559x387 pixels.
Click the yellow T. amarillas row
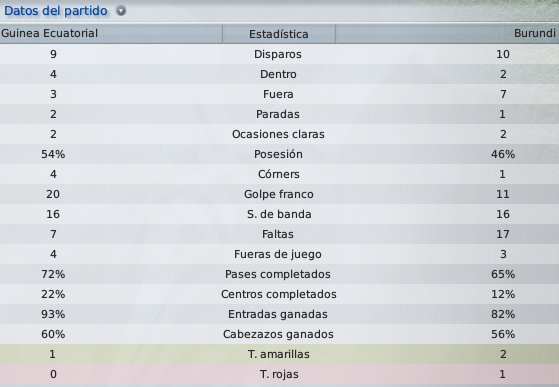[280, 354]
